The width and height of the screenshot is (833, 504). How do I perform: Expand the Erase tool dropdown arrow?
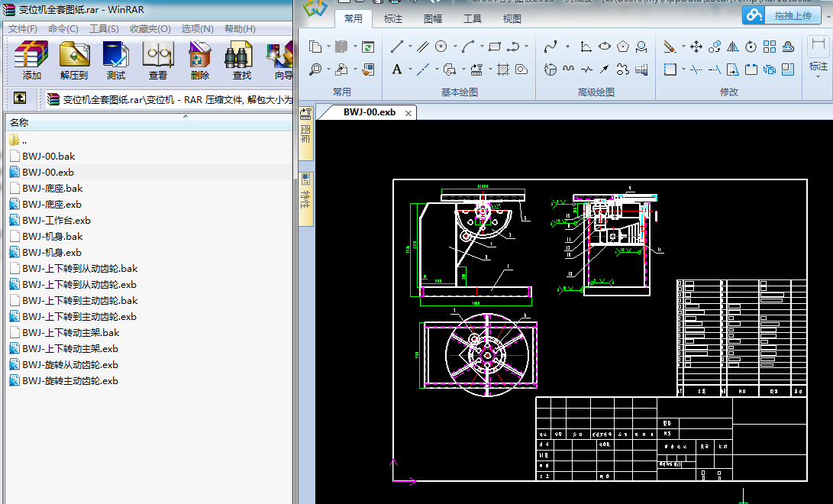click(683, 47)
